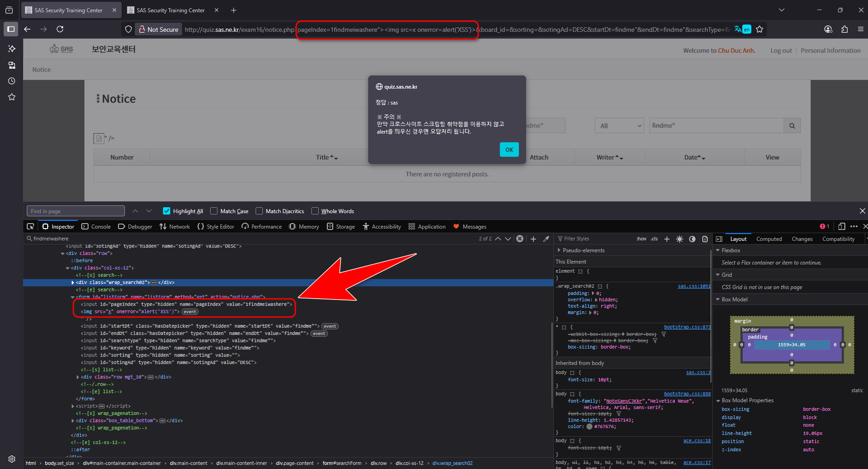
Task: Open the Computed tab
Action: coord(769,239)
